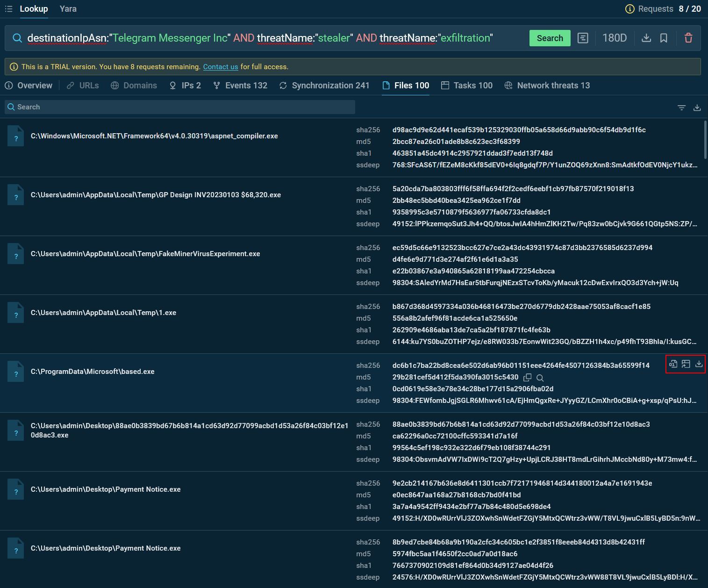Viewport: 708px width, 588px height.
Task: Export the Files list via download icon
Action: tap(697, 107)
